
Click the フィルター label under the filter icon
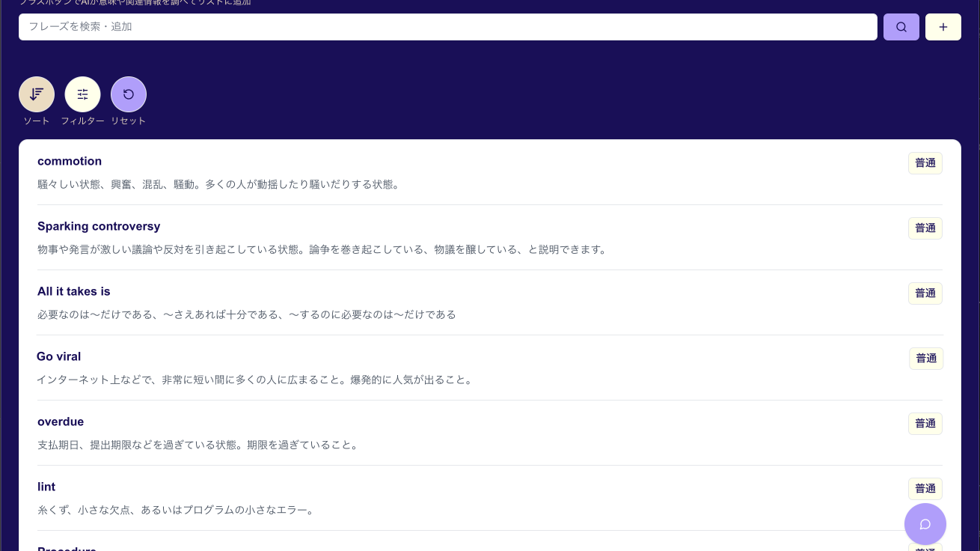[x=82, y=121]
